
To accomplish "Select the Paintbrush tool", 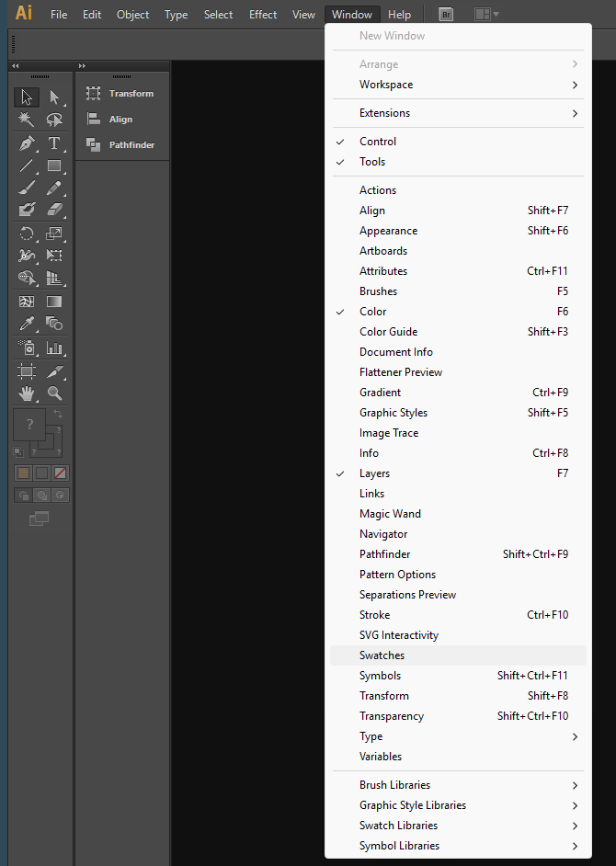I will click(27, 188).
